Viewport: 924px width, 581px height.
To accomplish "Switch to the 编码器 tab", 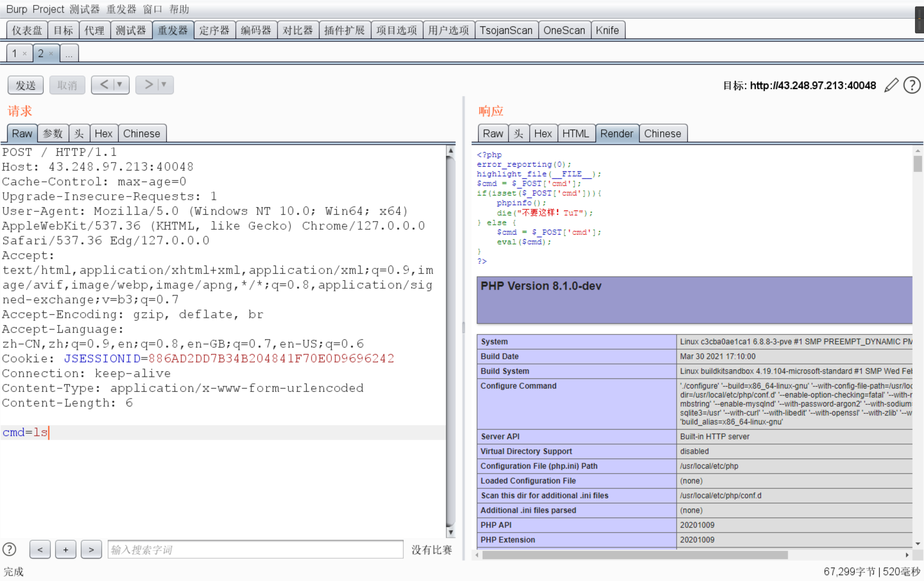I will tap(256, 30).
